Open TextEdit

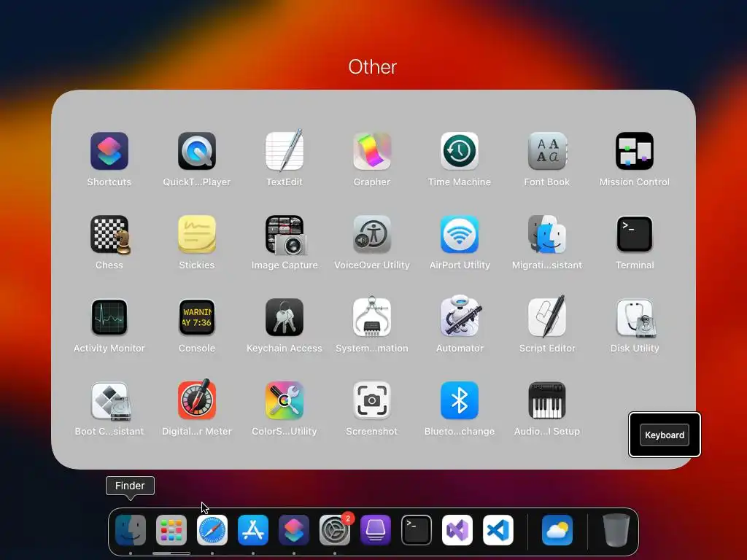tap(285, 152)
